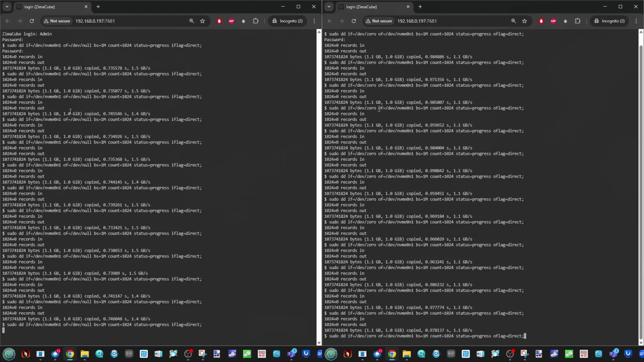Reload the page in the left browser window

tap(32, 21)
